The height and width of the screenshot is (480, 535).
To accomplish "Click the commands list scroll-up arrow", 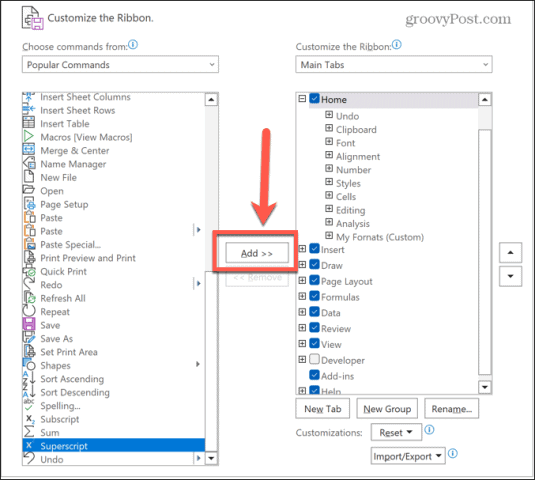I will coord(211,100).
